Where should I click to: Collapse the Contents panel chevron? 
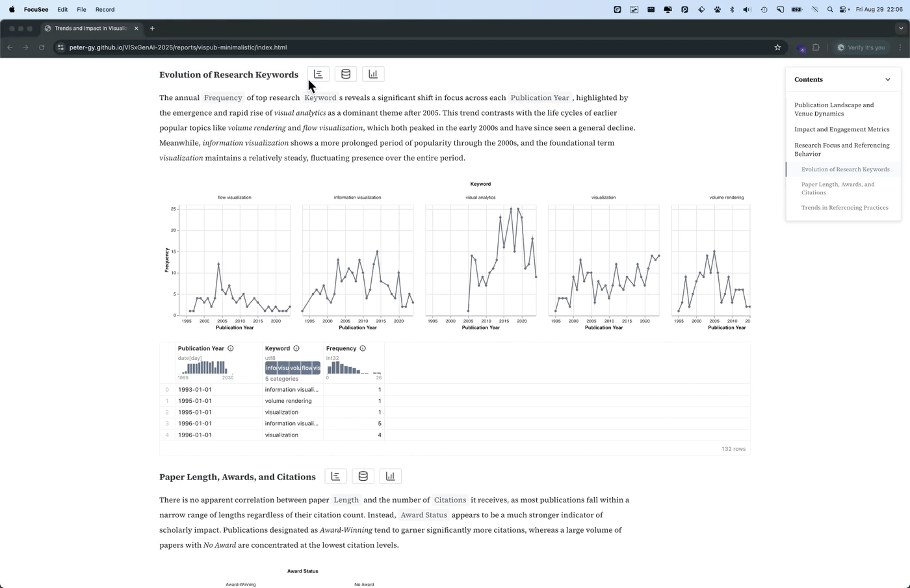point(888,79)
